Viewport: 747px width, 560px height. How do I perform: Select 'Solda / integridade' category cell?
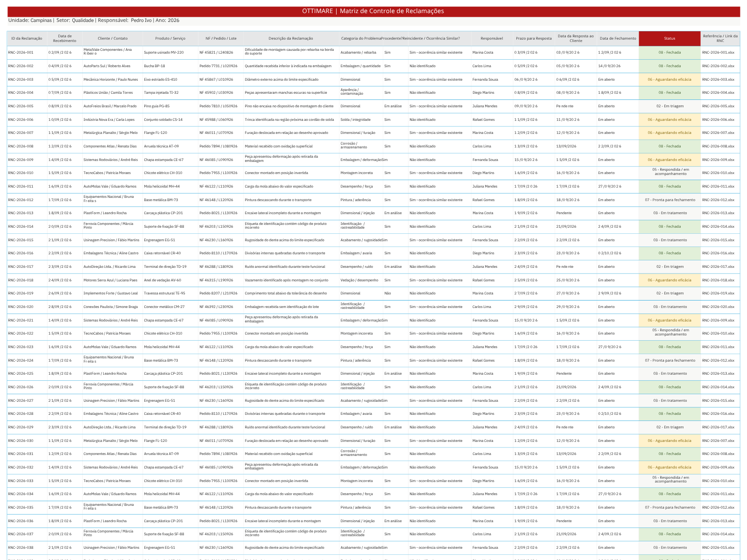click(361, 120)
